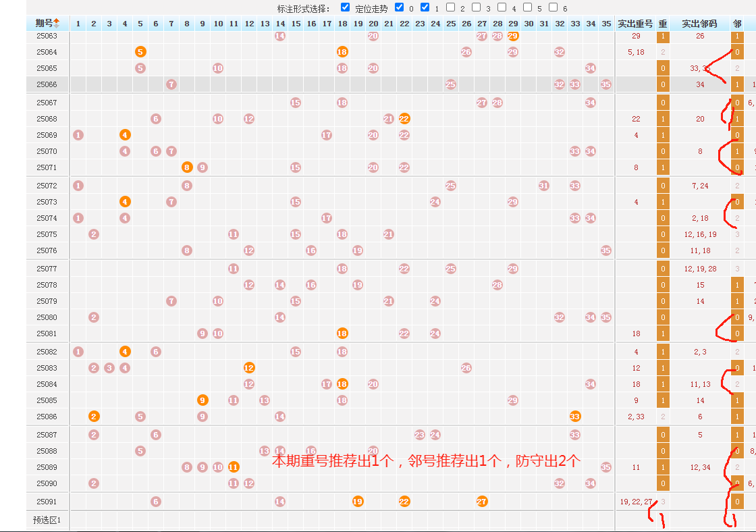Image resolution: width=756 pixels, height=532 pixels.
Task: Select column header number 18
Action: tap(342, 24)
